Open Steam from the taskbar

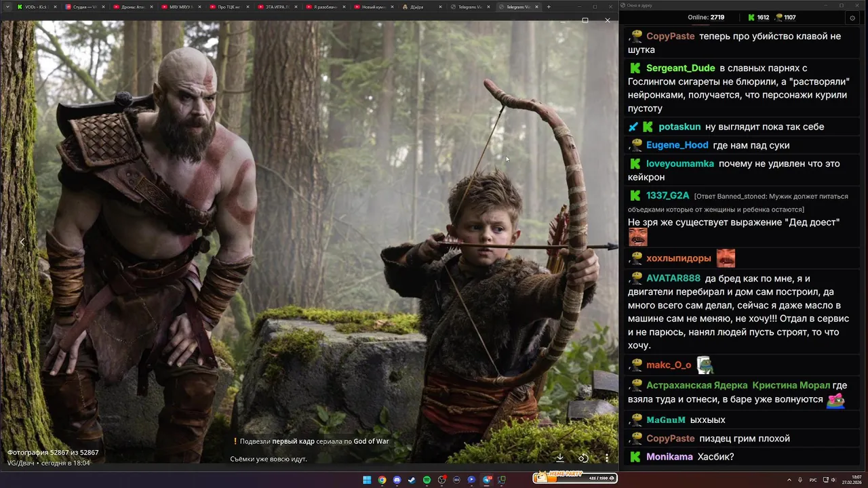click(411, 480)
